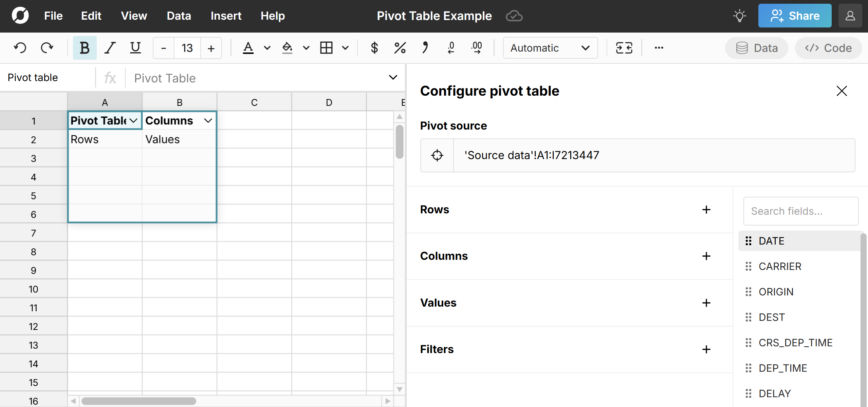
Task: Open the Automatic number format dropdown
Action: tap(550, 48)
